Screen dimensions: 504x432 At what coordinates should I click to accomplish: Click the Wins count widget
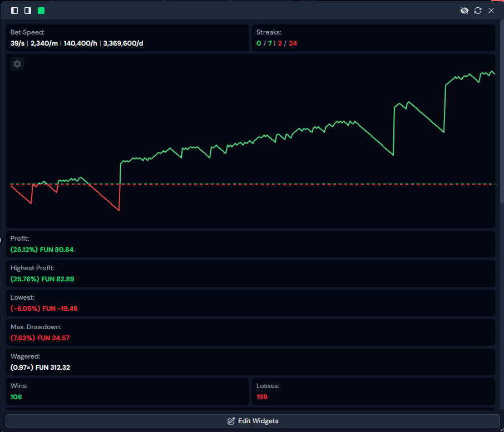point(127,391)
